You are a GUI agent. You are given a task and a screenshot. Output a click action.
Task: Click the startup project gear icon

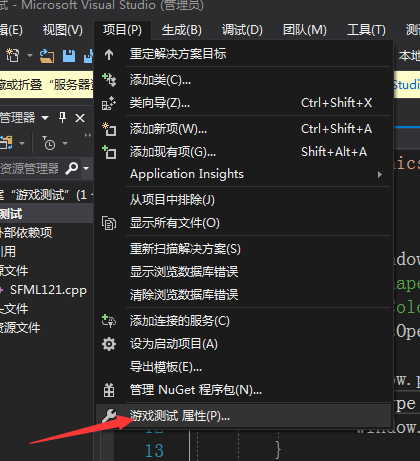109,344
